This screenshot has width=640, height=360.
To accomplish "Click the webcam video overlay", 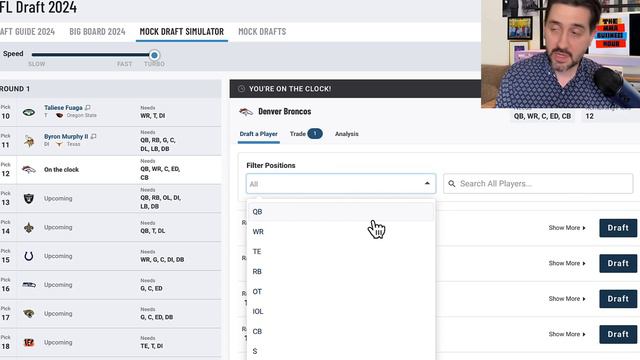I will [560, 54].
